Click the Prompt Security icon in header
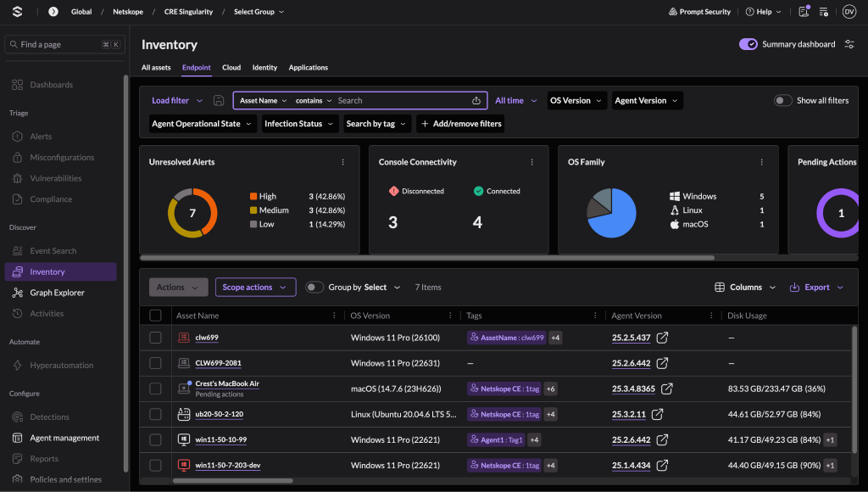Viewport: 868px width, 492px height. [x=672, y=12]
